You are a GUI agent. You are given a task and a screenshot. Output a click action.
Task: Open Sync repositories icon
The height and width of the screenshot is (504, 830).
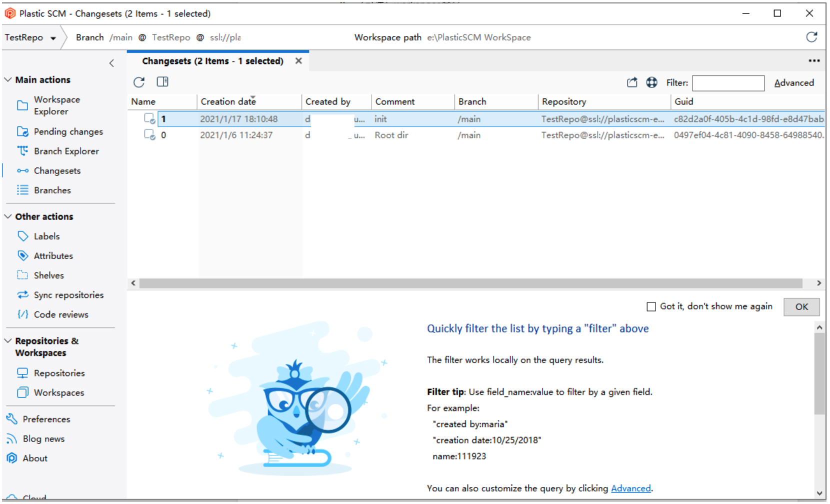[22, 295]
